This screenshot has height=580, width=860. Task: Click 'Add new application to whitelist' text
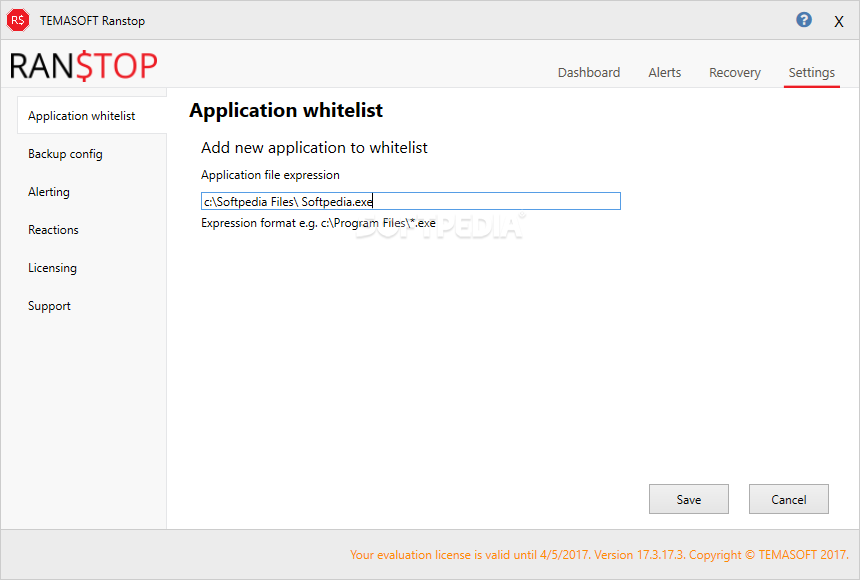click(314, 148)
